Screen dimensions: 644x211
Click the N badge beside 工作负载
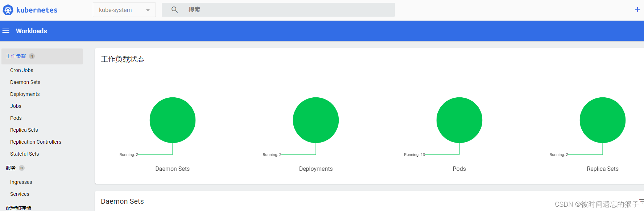click(x=32, y=56)
